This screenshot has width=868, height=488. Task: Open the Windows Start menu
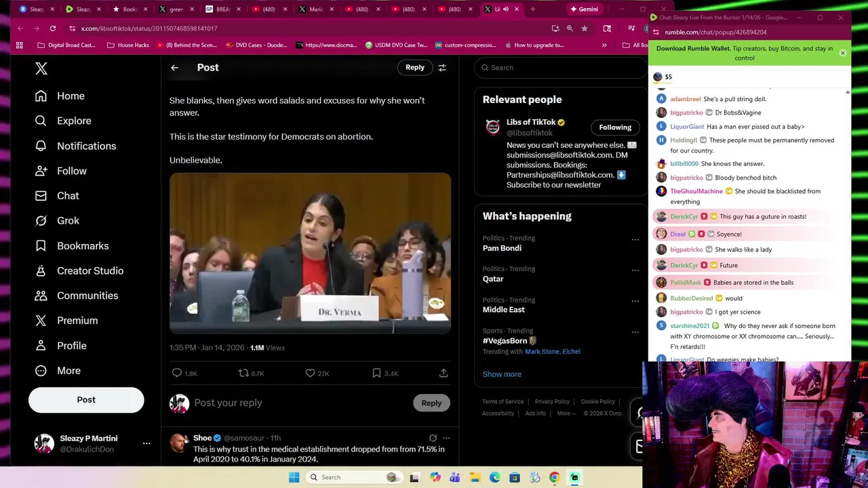pyautogui.click(x=294, y=477)
